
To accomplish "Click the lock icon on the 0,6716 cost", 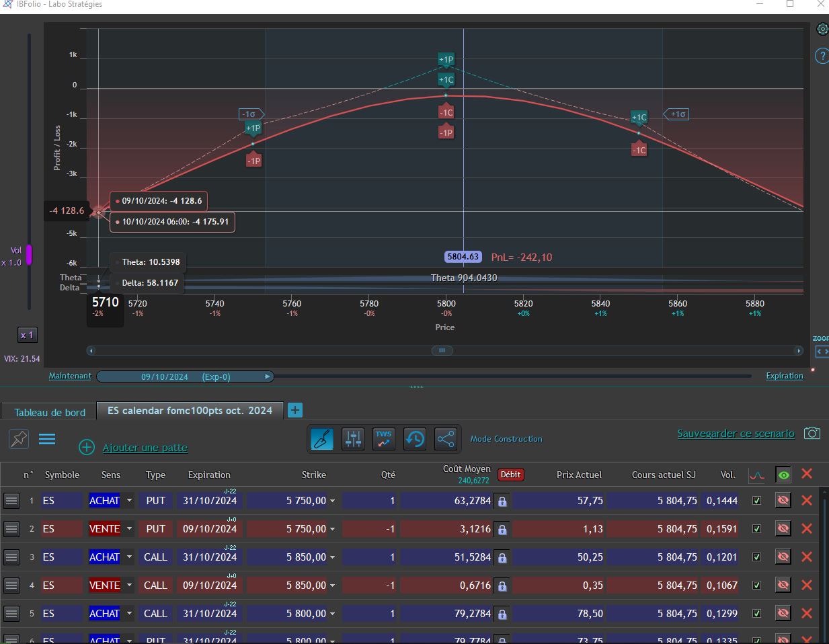I will (x=502, y=586).
